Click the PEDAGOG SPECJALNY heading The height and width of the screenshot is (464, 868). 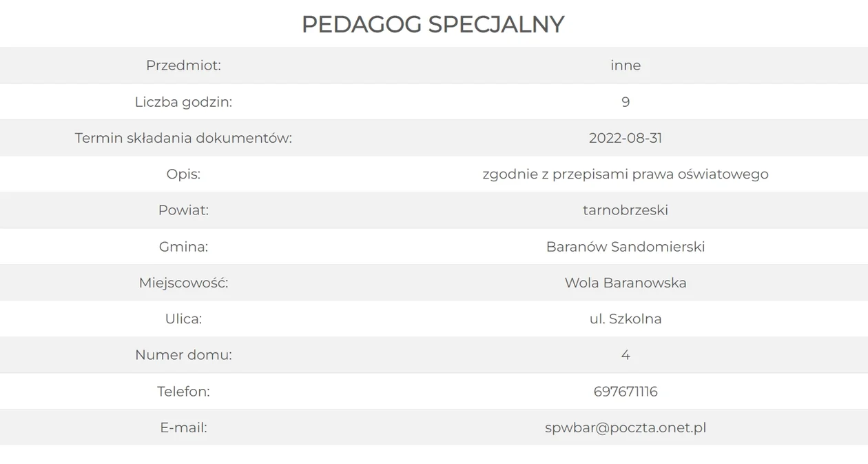(x=433, y=24)
